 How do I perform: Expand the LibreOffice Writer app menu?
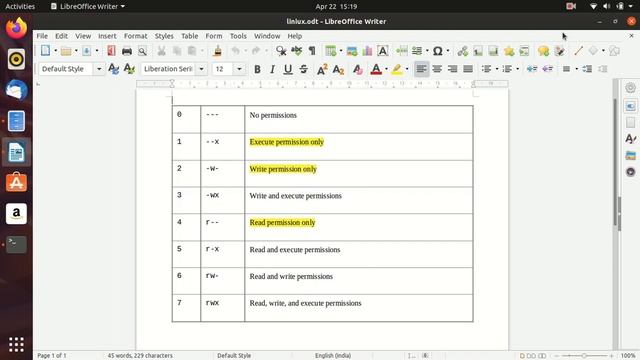pos(88,7)
